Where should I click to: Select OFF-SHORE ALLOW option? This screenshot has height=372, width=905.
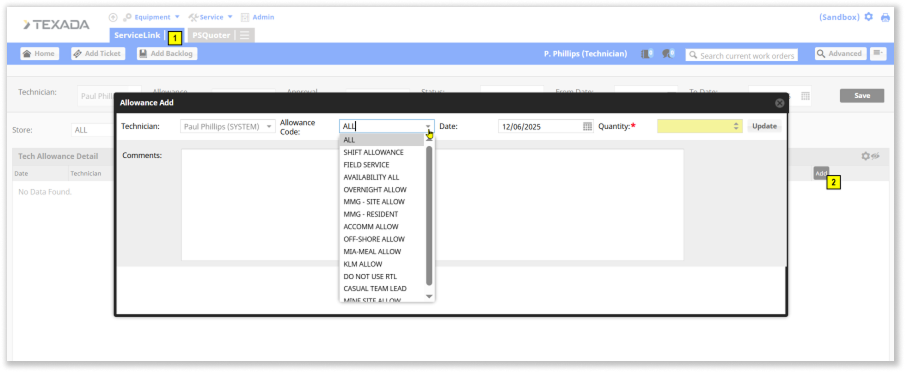click(382, 239)
